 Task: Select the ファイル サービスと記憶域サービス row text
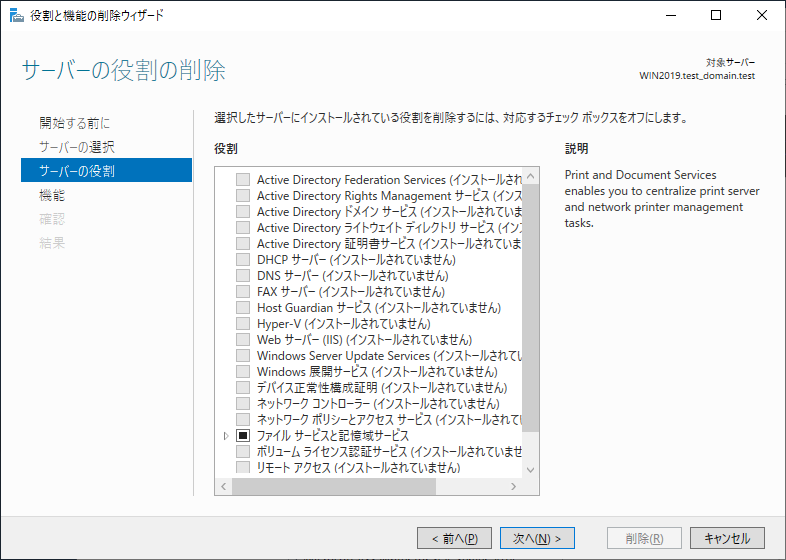coord(333,436)
